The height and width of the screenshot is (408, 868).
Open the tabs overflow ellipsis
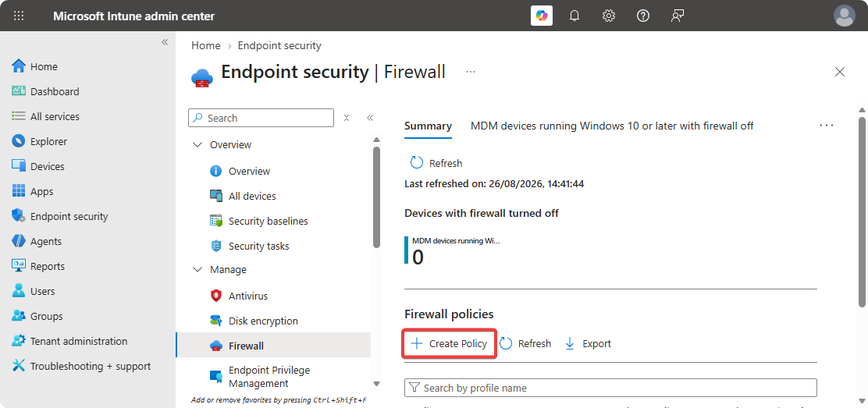(x=827, y=126)
